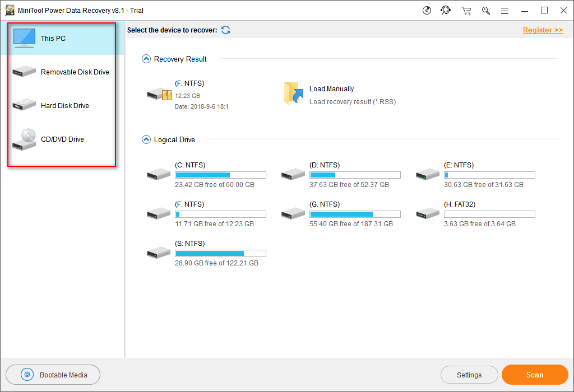Screen dimensions: 574x392
Task: Select the S: NTFS drive icon
Action: (159, 253)
